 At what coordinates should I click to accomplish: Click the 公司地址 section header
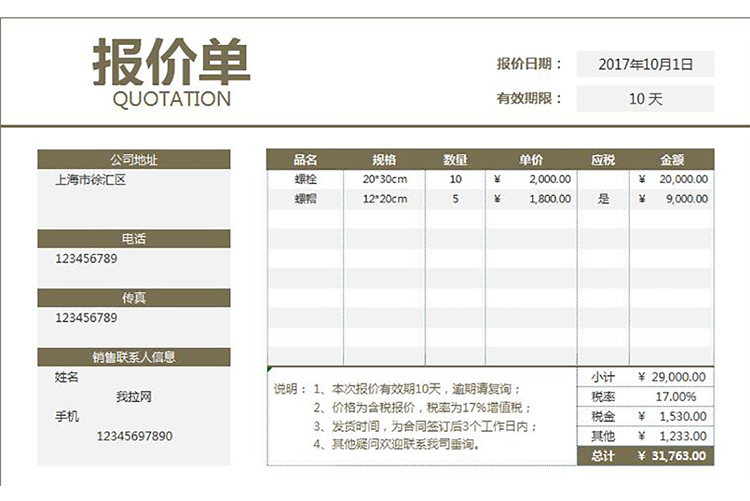click(x=133, y=159)
